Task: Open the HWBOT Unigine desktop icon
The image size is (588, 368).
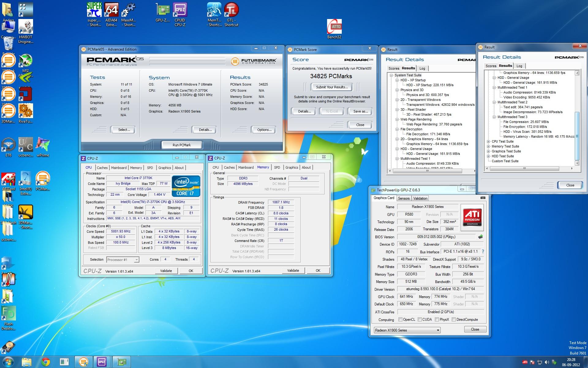Action: click(x=26, y=32)
